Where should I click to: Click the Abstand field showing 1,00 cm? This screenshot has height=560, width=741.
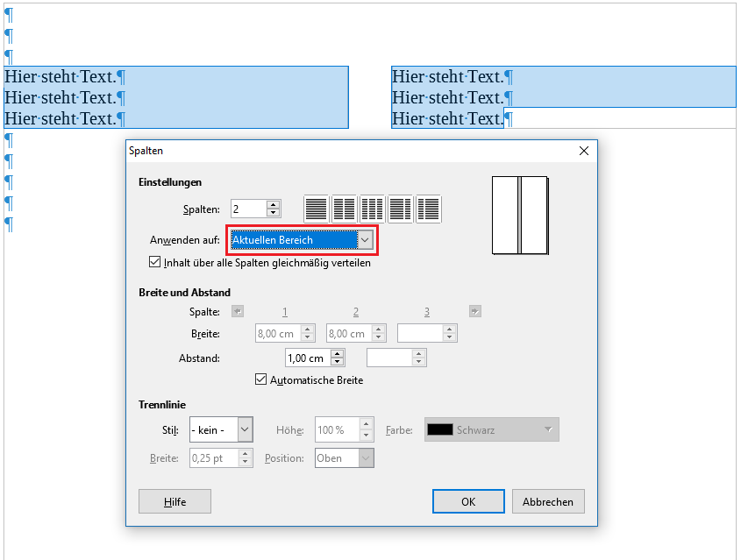click(x=308, y=358)
